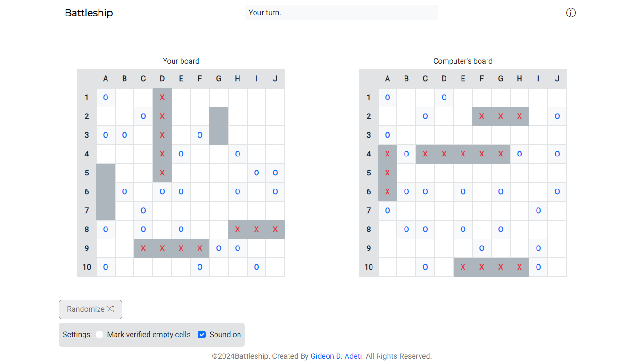
Task: Fire at cell A1 on the Computer's board
Action: pyautogui.click(x=387, y=97)
